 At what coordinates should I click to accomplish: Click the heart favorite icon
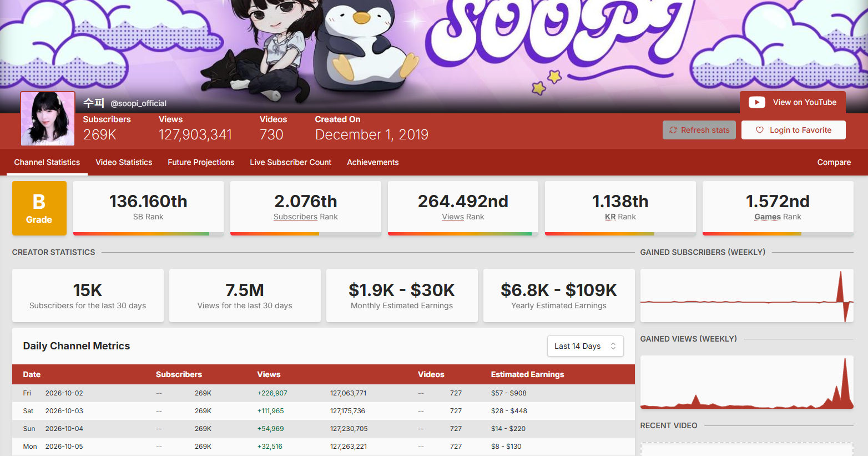tap(760, 130)
